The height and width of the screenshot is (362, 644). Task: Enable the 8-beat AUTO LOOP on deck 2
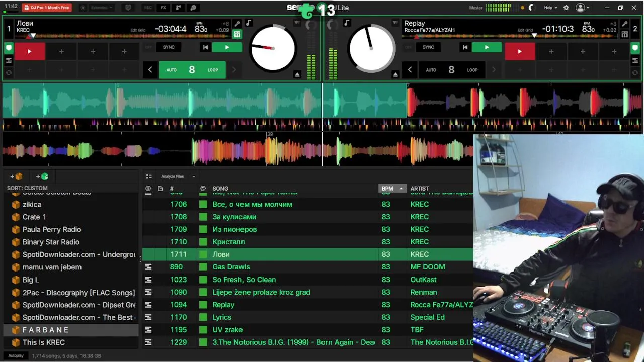click(451, 70)
